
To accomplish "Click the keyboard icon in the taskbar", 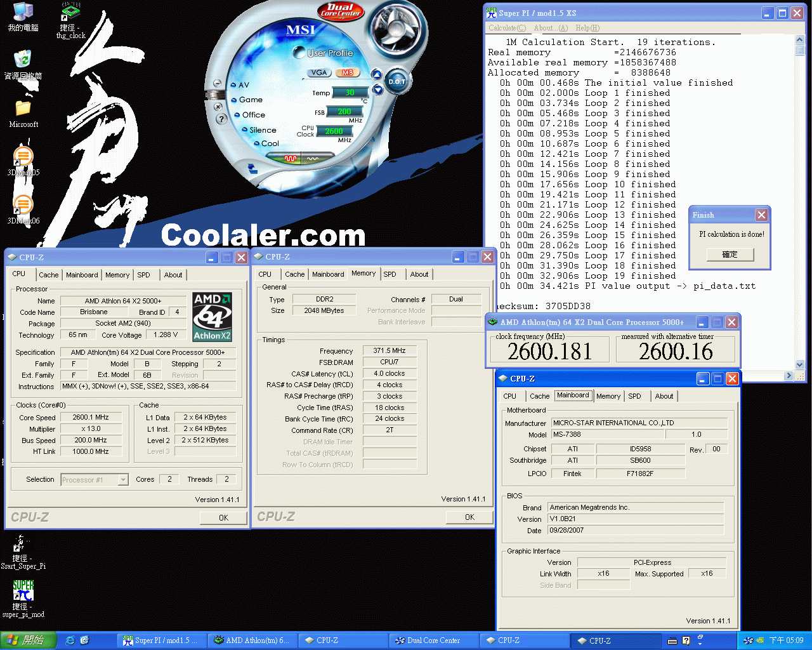I will coord(672,640).
